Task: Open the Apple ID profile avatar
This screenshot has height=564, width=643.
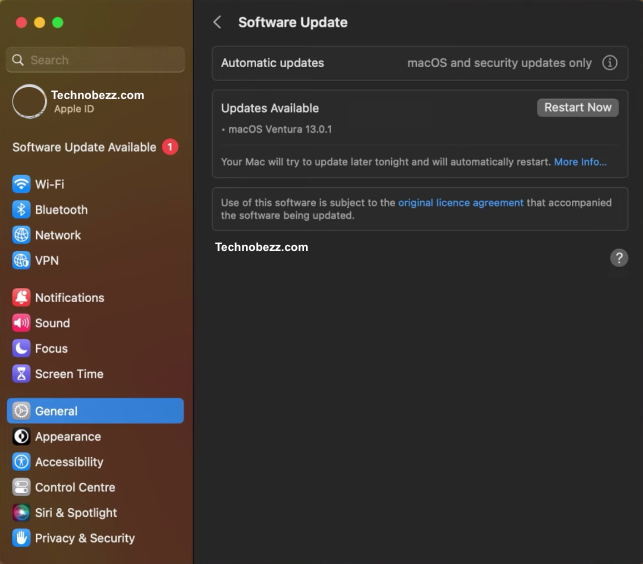Action: [29, 102]
